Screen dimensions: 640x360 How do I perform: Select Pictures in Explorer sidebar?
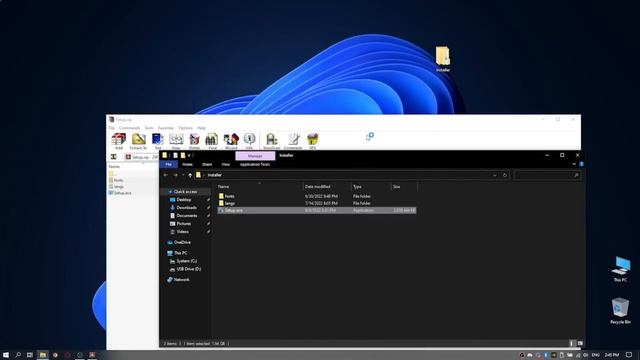click(183, 224)
